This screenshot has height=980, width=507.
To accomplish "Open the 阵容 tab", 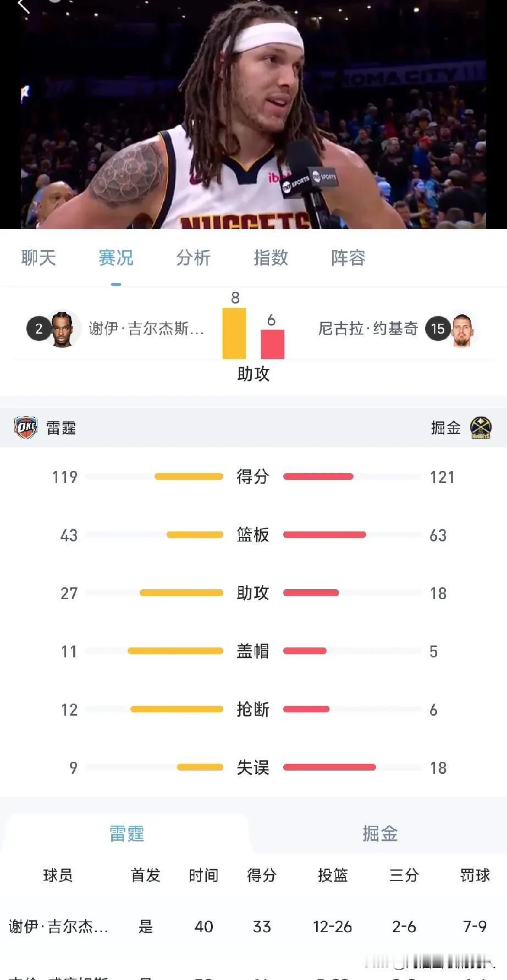I will point(348,257).
